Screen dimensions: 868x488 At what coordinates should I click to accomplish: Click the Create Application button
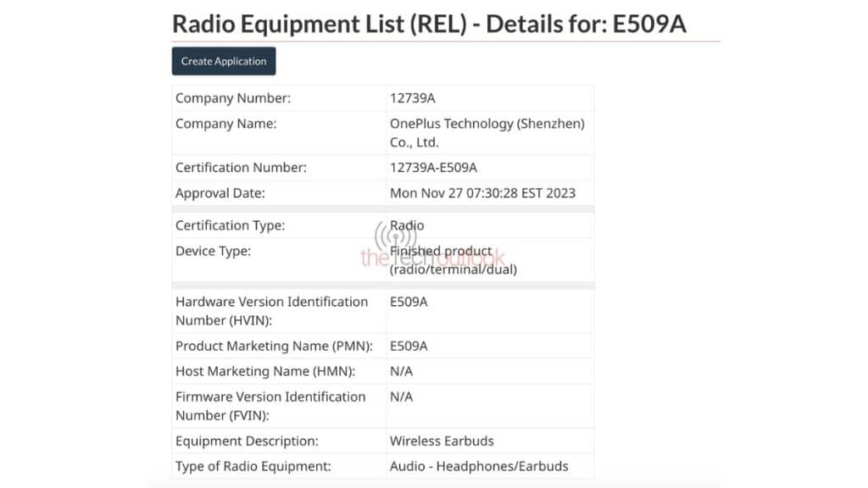(x=223, y=61)
